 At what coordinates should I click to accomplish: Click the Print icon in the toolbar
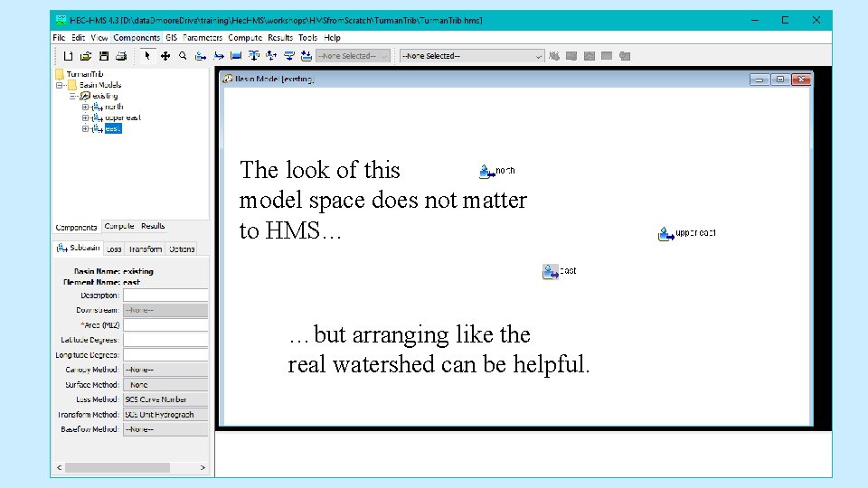click(x=121, y=56)
